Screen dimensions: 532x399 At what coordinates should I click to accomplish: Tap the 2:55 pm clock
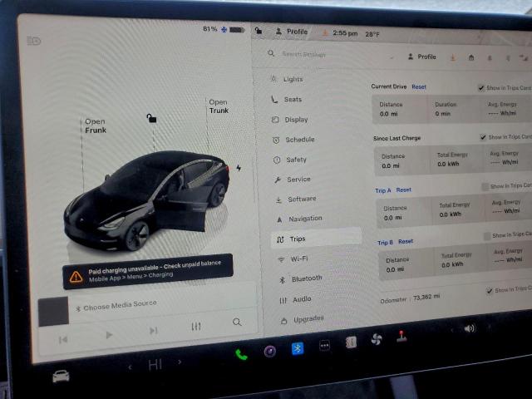click(x=345, y=33)
